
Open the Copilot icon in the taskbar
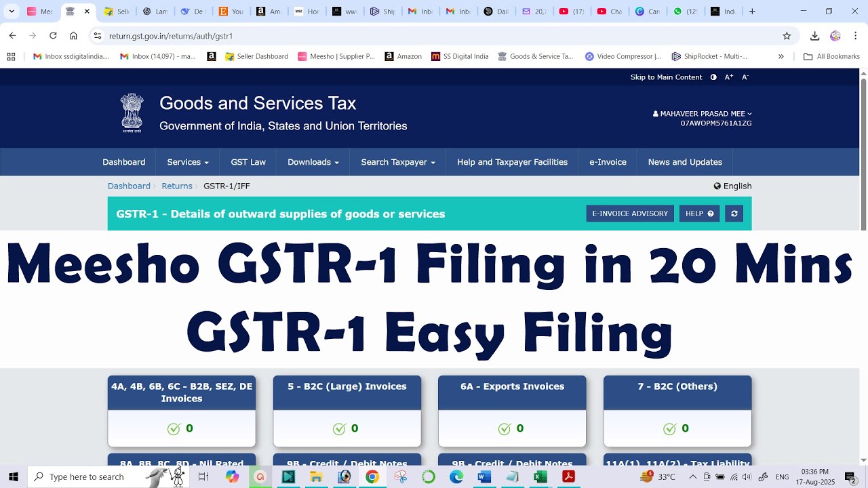(233, 477)
